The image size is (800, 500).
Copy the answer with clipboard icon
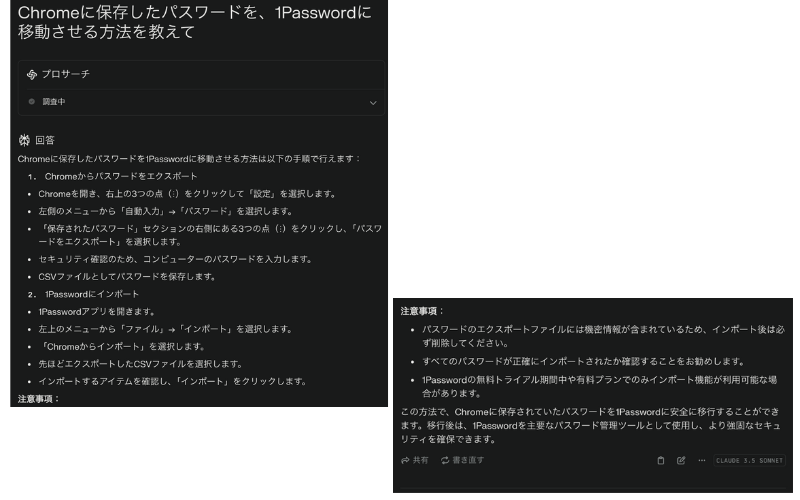[661, 460]
